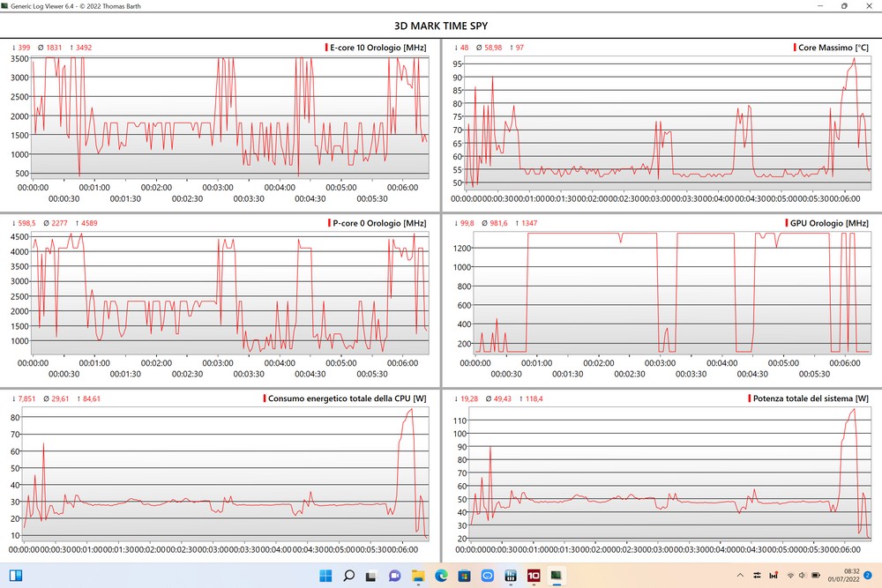This screenshot has width=882, height=588.
Task: Select Generic Log Viewer taskbar icon
Action: tap(557, 576)
